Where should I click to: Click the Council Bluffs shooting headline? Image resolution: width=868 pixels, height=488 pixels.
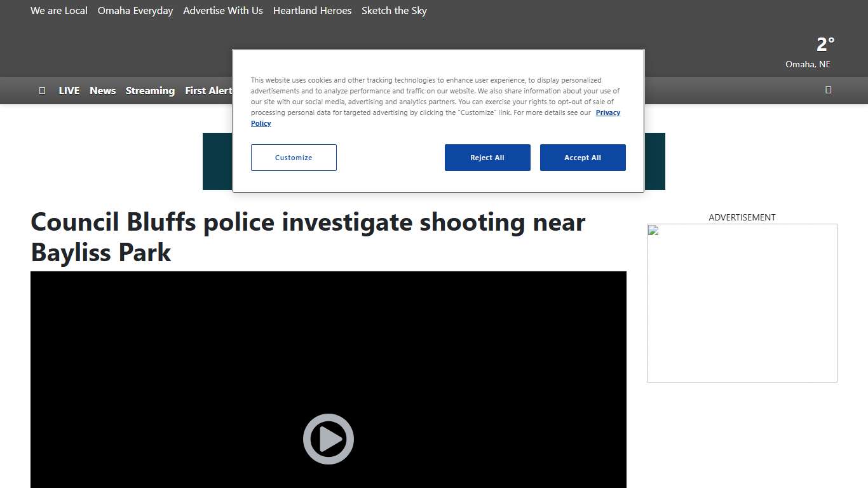pos(307,237)
